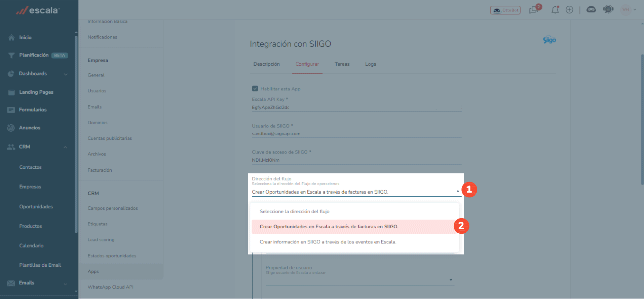Click the Anuncios target icon
This screenshot has width=644, height=299.
coord(11,128)
